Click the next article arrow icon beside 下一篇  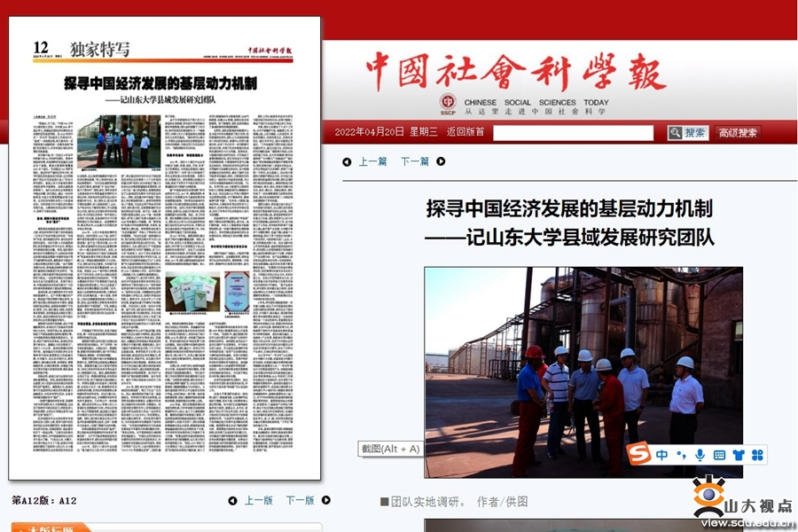441,161
